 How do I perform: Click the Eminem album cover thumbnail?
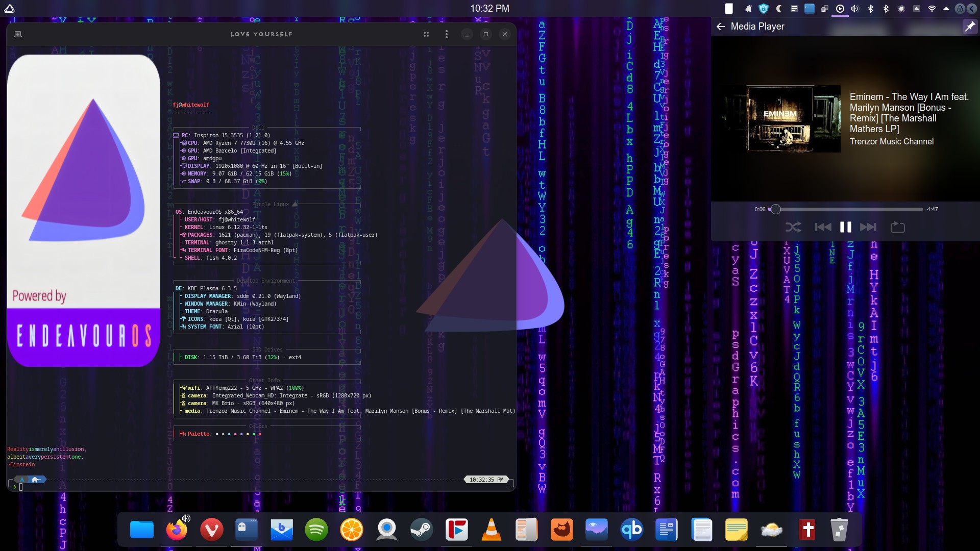pos(782,119)
